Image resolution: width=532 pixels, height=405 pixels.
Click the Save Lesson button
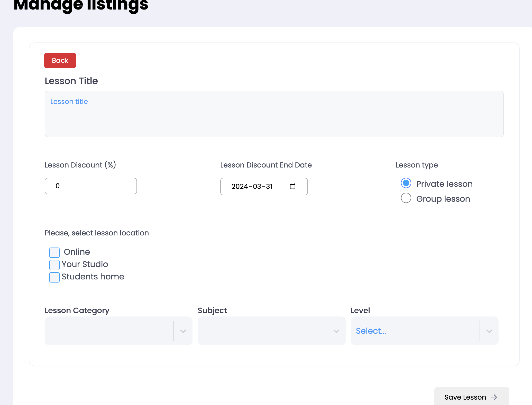465,397
